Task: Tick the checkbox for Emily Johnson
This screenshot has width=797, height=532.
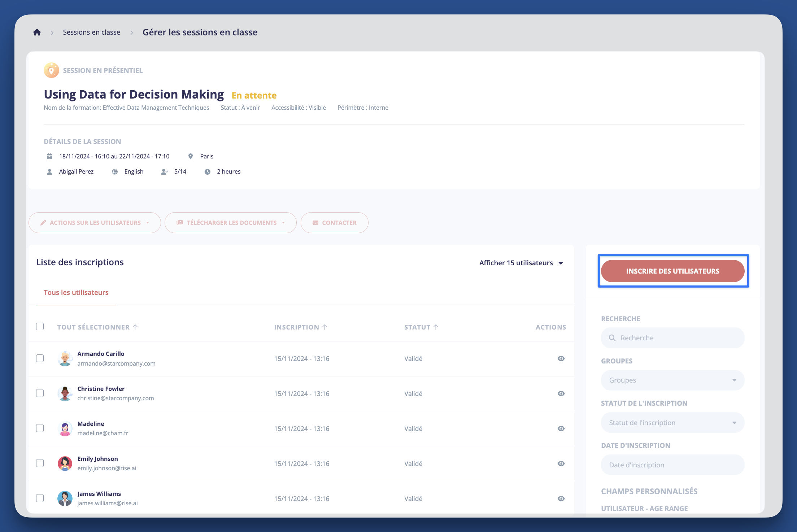Action: (40, 463)
